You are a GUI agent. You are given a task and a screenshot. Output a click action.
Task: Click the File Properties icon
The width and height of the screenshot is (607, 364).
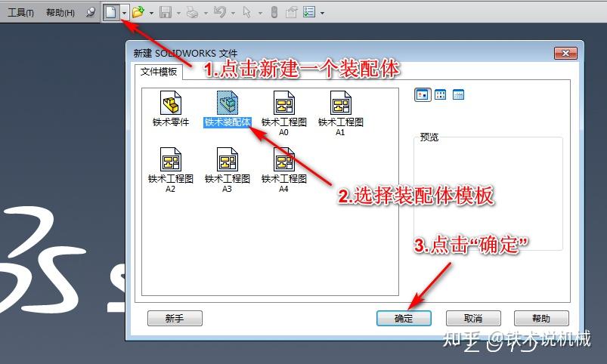click(291, 12)
